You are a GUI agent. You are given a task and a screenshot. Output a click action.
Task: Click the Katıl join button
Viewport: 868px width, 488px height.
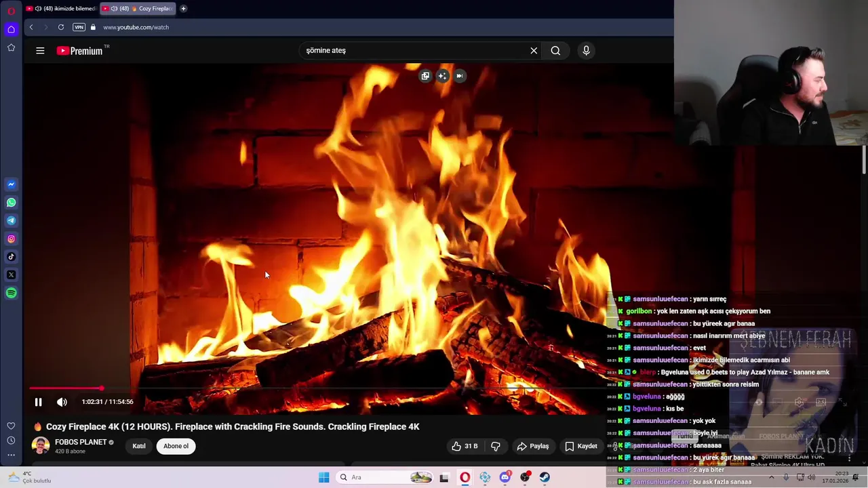click(139, 446)
